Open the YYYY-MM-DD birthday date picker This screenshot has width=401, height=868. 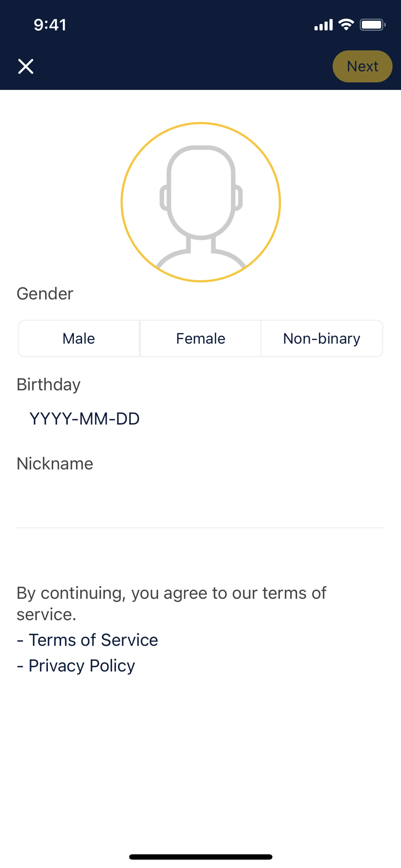point(85,419)
